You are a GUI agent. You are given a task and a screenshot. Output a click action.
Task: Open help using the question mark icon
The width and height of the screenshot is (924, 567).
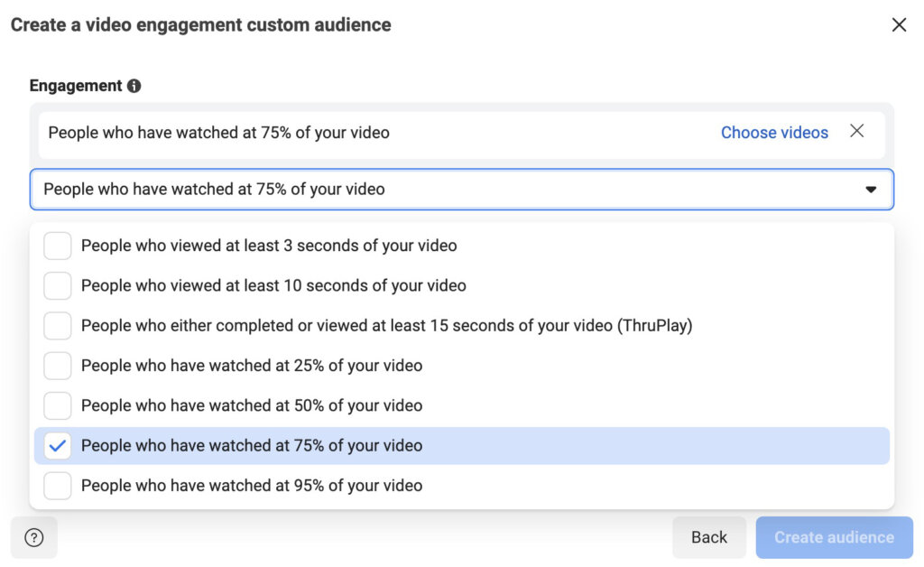coord(33,537)
